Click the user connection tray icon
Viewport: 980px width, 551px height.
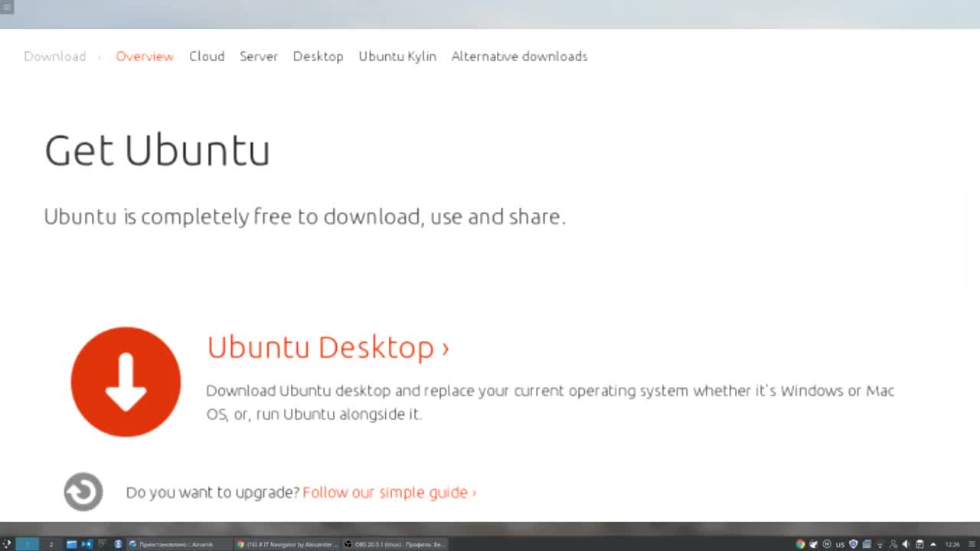[893, 544]
